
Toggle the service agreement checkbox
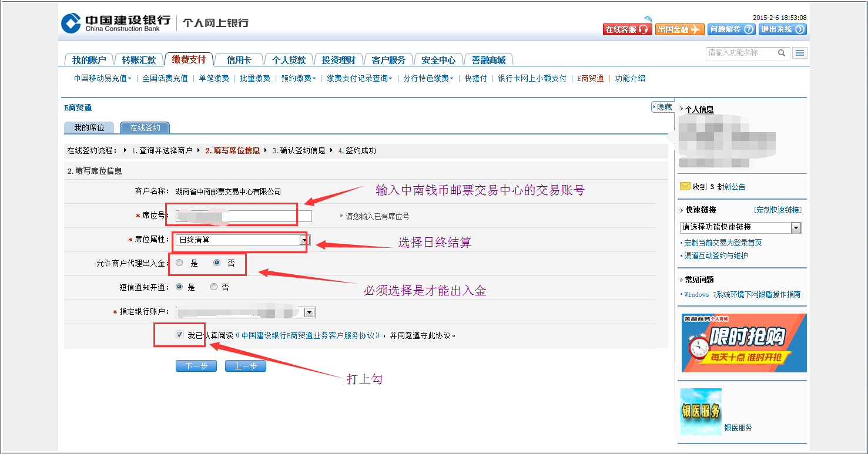pyautogui.click(x=179, y=335)
